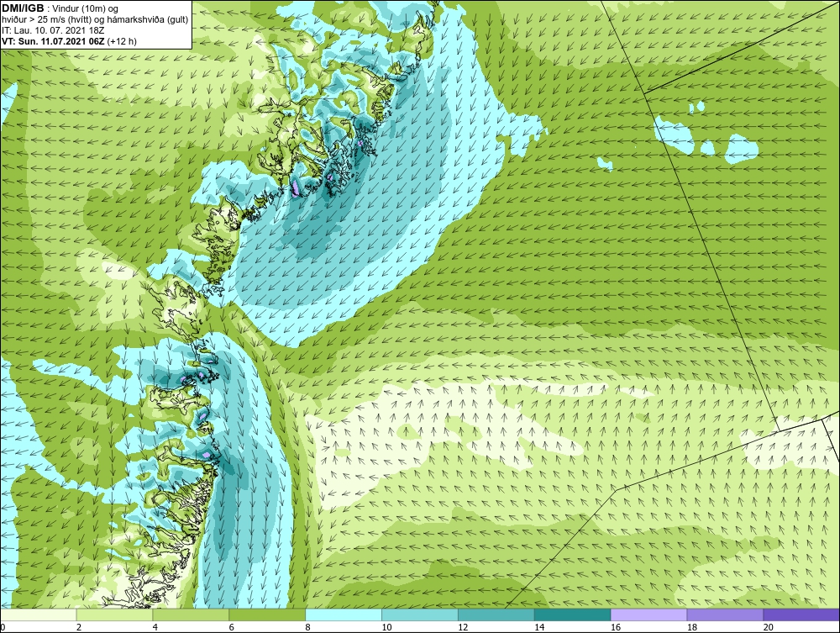Click the 10–12 m/s legend color swatch
Screen dimensions: 840x633
[420, 615]
